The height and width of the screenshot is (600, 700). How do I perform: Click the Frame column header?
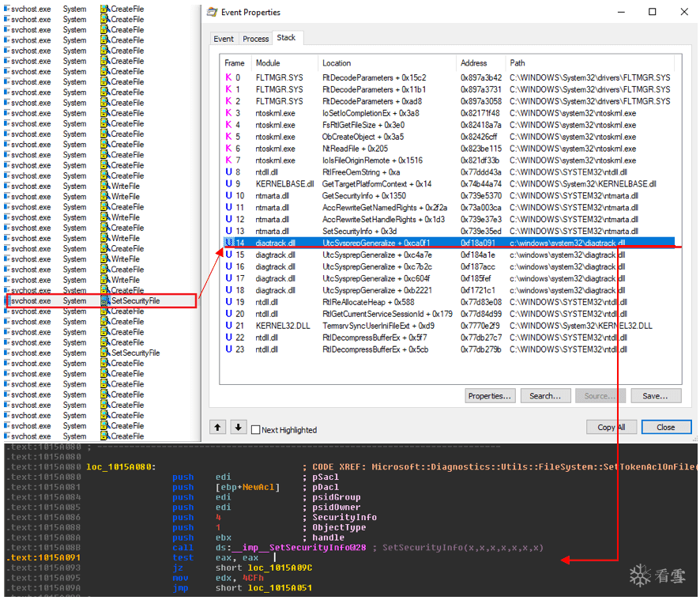[x=235, y=63]
